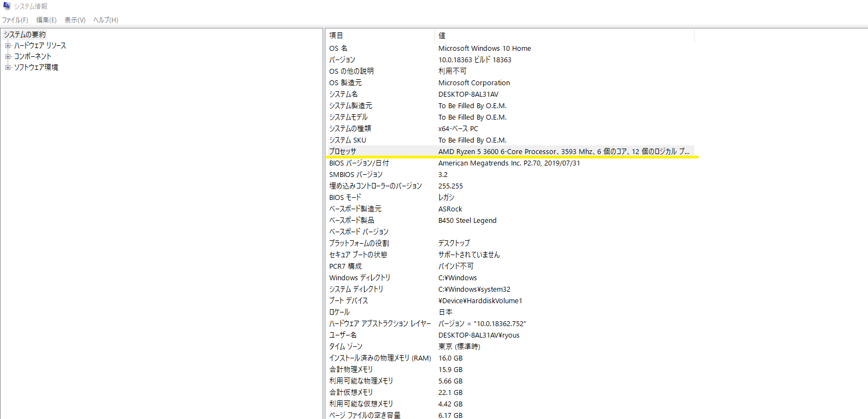
Task: Open the ファイル(F) menu
Action: [15, 20]
